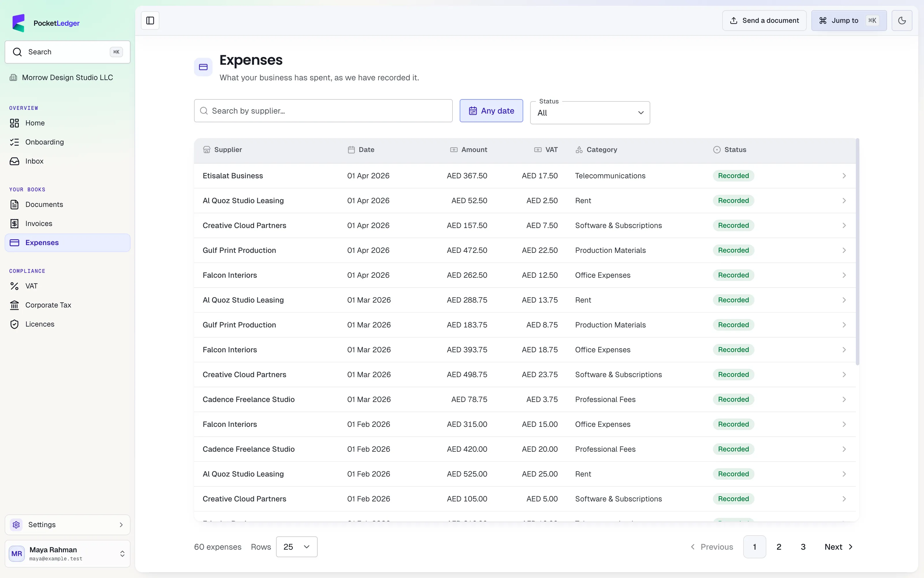Open the Jump to command palette
This screenshot has width=924, height=578.
click(x=849, y=21)
